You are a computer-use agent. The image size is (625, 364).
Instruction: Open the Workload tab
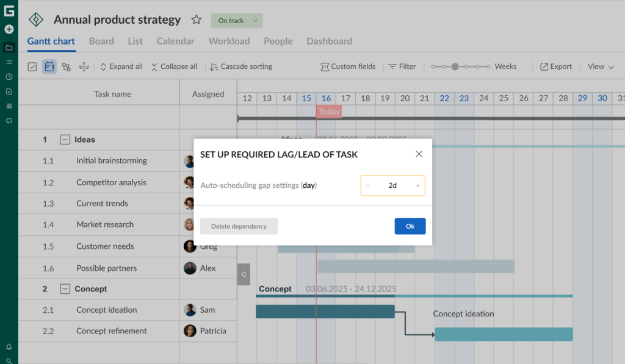[229, 41]
